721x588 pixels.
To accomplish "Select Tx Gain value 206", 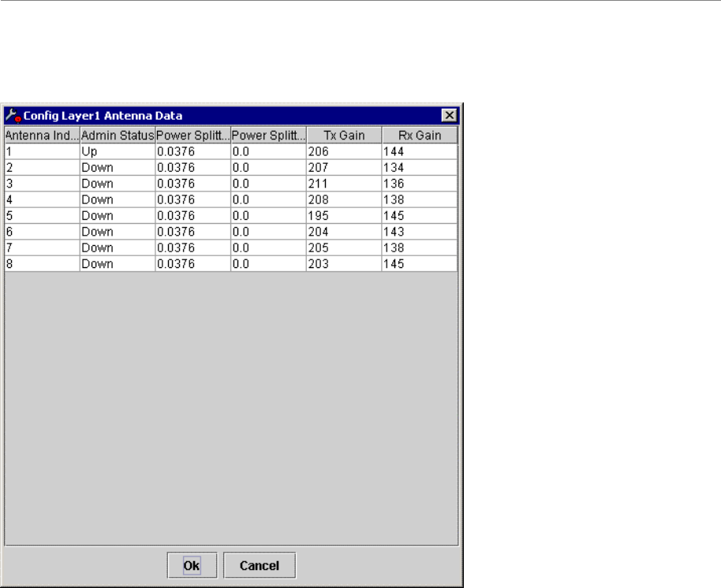I will [344, 151].
